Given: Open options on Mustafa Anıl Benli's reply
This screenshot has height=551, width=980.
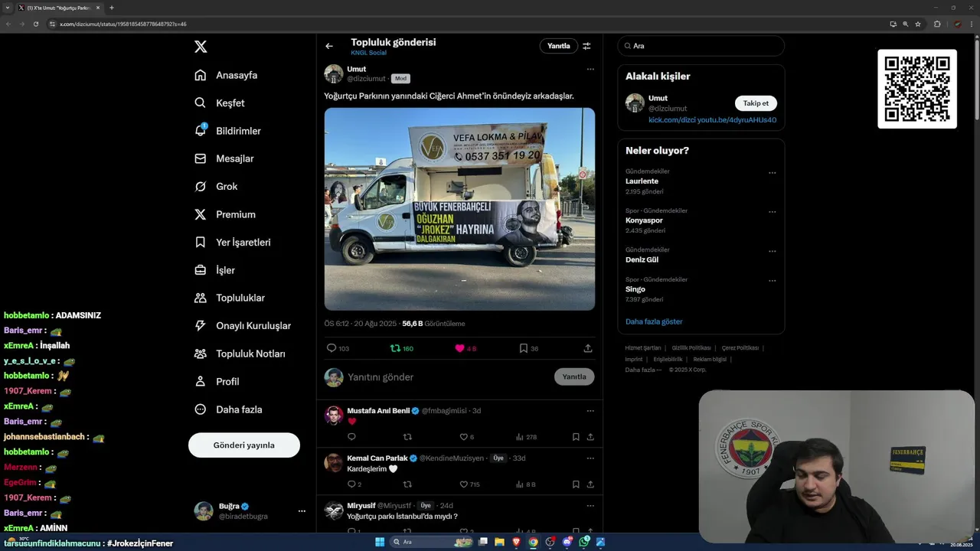Looking at the screenshot, I should click(x=590, y=411).
